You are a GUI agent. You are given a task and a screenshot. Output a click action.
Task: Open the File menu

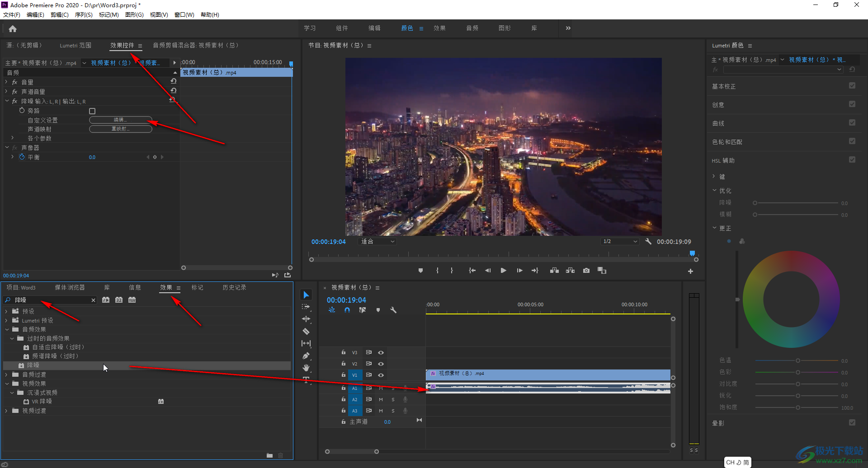pyautogui.click(x=12, y=14)
